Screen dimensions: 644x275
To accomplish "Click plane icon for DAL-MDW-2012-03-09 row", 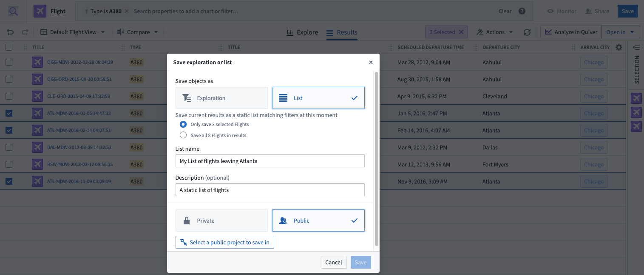I will (x=37, y=147).
